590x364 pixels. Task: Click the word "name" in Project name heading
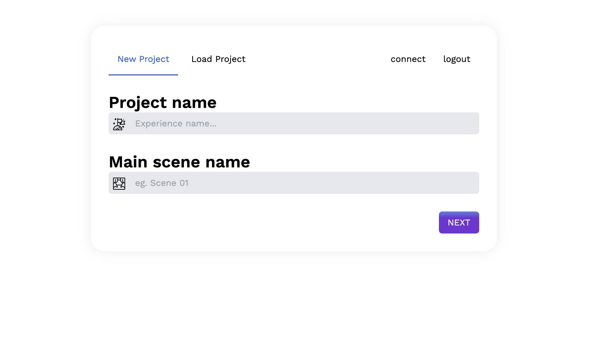pos(194,103)
